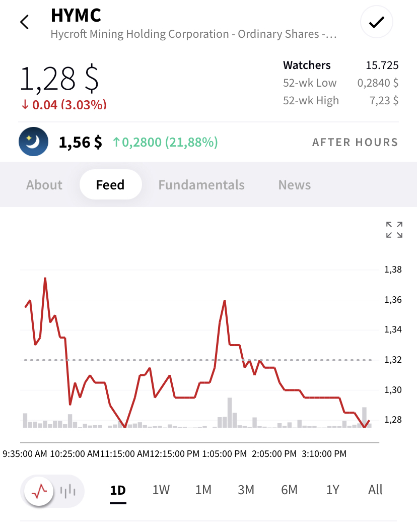Open the Fundamentals tab
This screenshot has height=532, width=417.
click(x=201, y=185)
